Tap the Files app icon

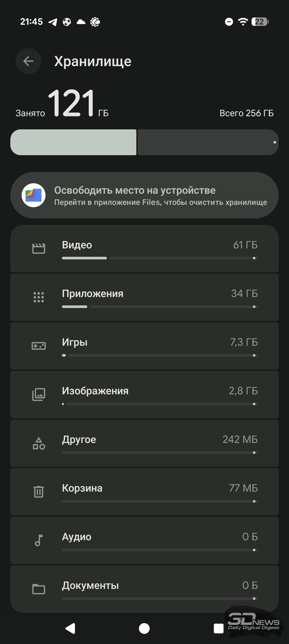point(34,195)
